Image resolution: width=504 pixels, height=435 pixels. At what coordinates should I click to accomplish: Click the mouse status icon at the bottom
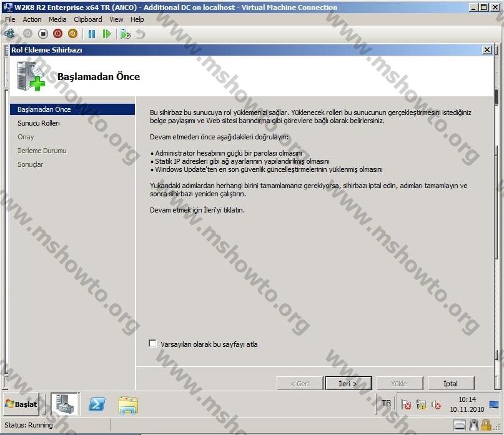[x=473, y=426]
